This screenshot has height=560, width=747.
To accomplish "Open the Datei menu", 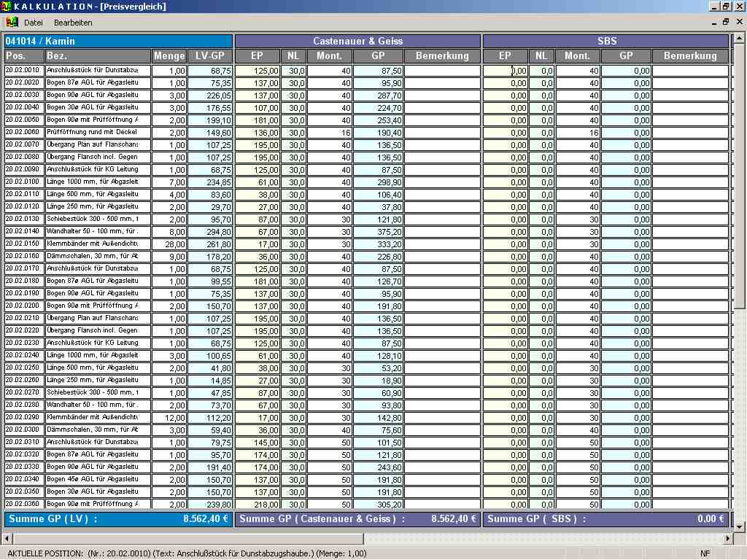I will [x=34, y=23].
